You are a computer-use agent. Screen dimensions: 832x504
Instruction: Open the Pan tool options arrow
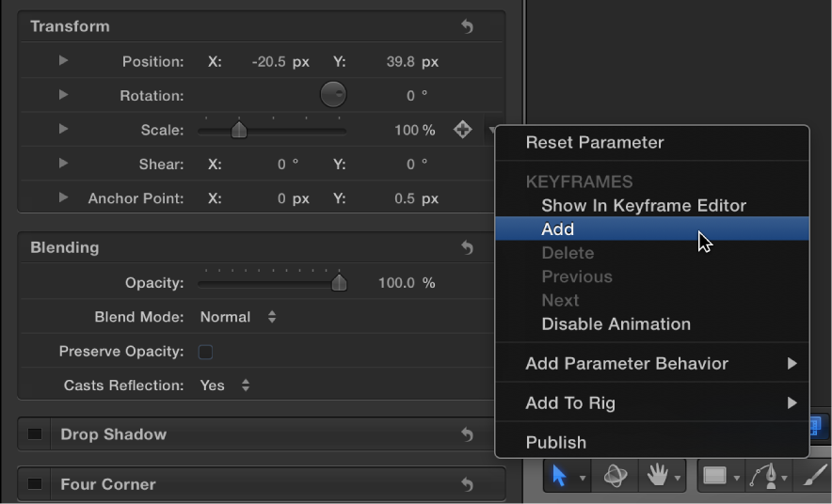click(x=678, y=478)
